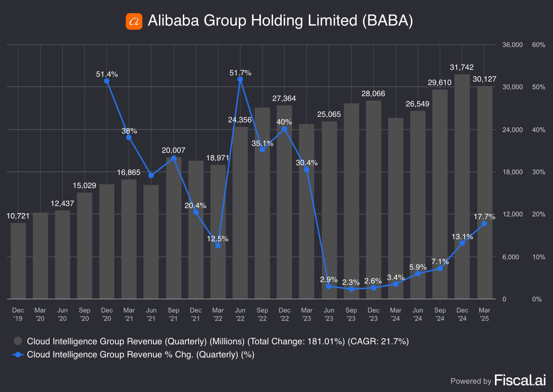
Task: Click the 2.9% data point for Jun '23
Action: tap(329, 286)
